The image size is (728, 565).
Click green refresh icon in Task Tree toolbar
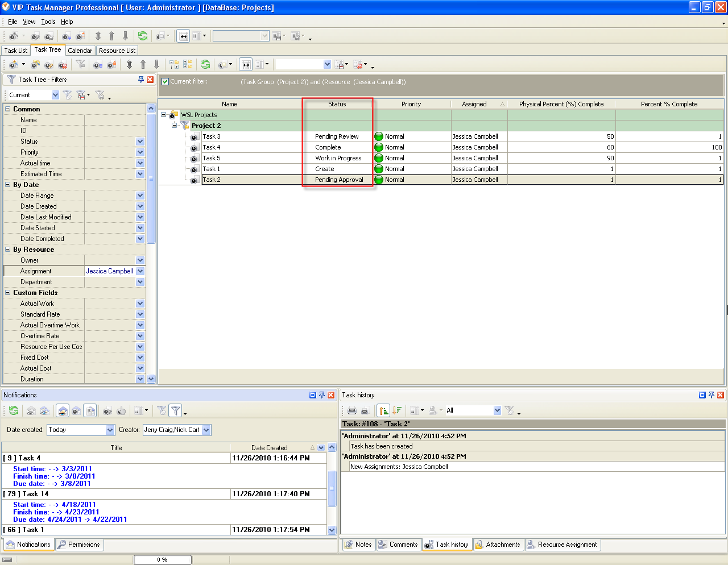pyautogui.click(x=205, y=65)
